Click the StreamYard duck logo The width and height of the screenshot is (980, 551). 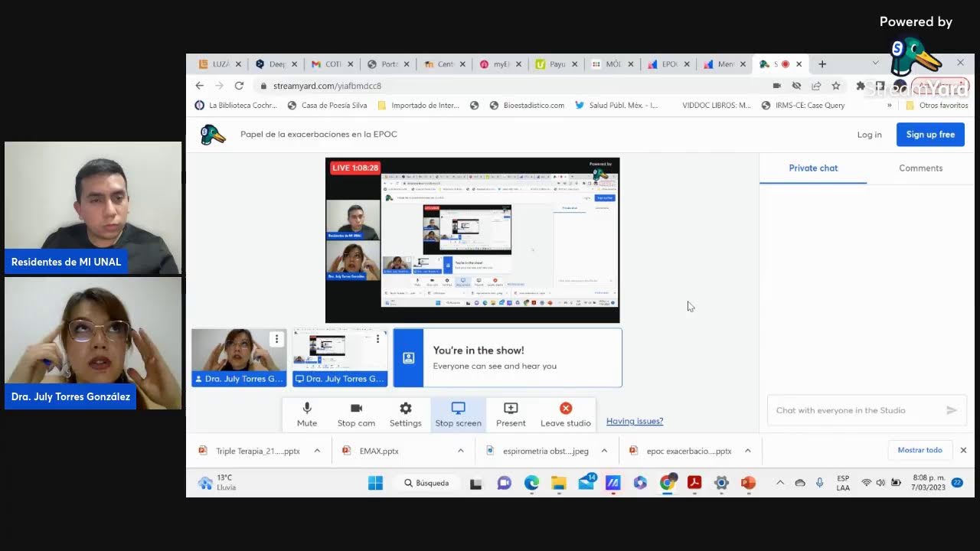tap(213, 135)
